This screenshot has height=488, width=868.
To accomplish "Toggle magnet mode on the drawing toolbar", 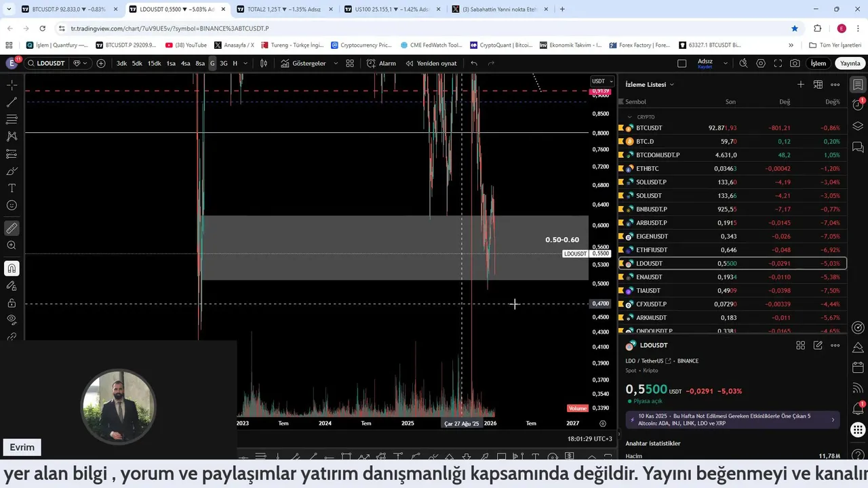I will tap(12, 268).
